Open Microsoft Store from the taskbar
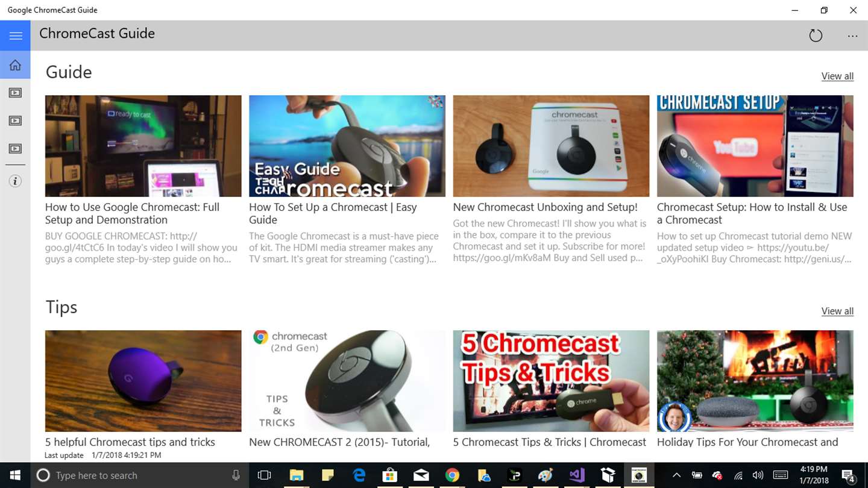Screen dimensions: 868x488 click(390, 475)
